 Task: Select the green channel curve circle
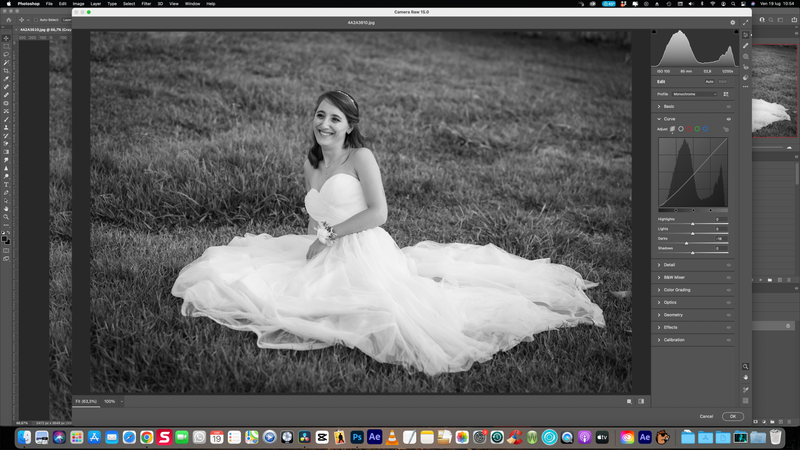click(699, 128)
